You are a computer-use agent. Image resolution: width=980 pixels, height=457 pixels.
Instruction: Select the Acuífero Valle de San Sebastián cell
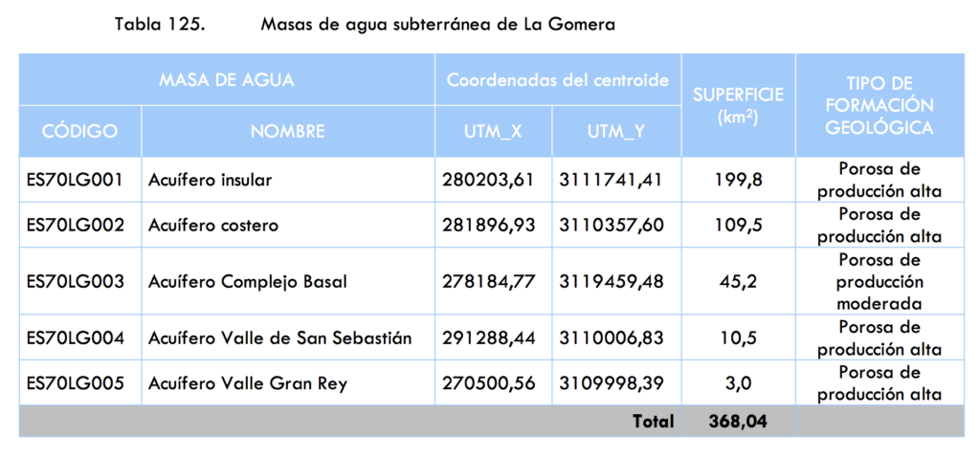tap(288, 337)
